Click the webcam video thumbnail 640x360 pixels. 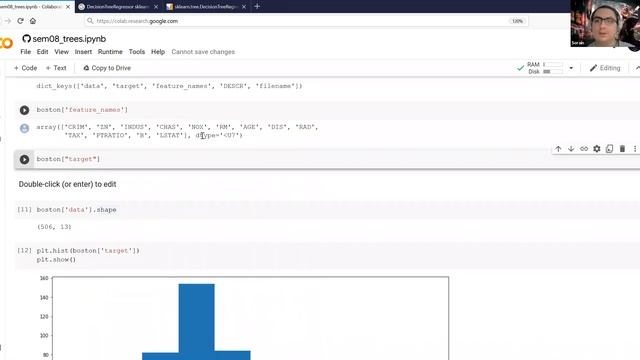click(605, 23)
